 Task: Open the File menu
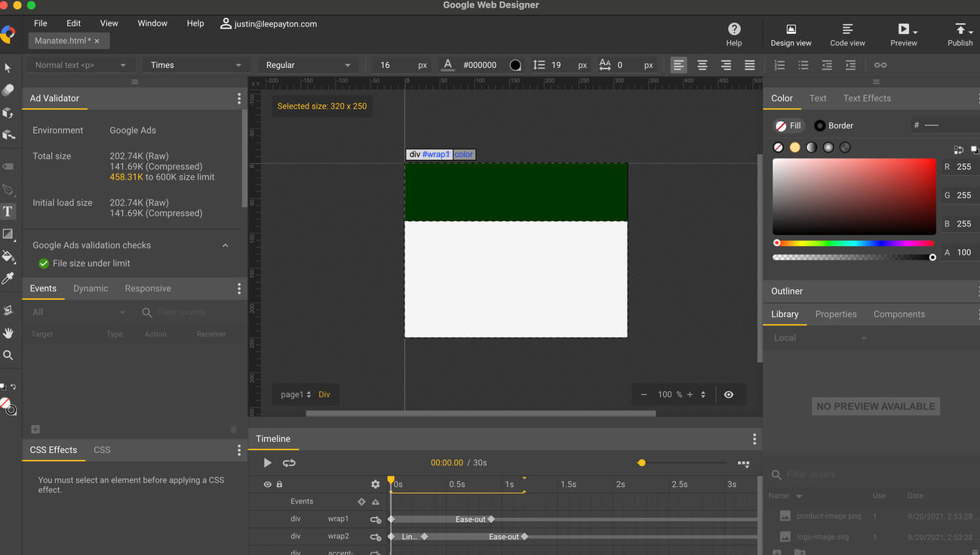[41, 23]
